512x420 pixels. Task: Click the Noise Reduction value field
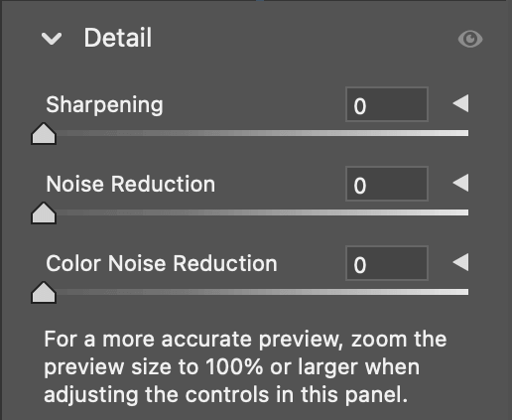[x=387, y=184]
